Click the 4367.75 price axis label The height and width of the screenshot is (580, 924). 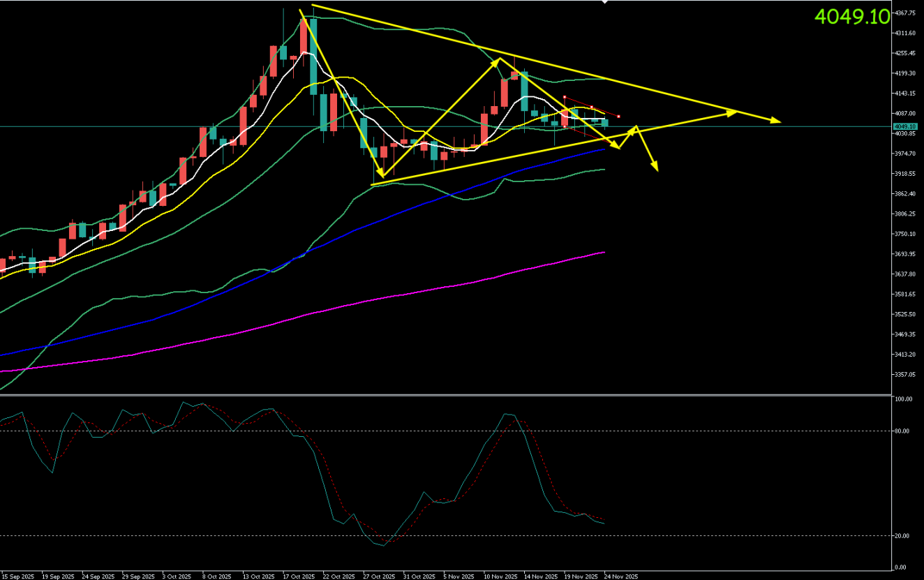tap(907, 13)
